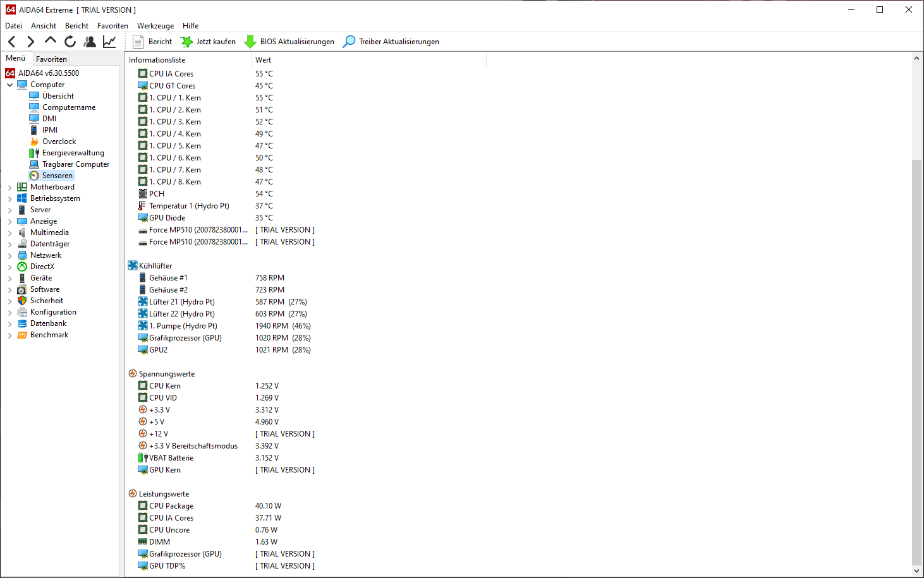
Task: Click the Benchmark hourglass icon
Action: [22, 335]
